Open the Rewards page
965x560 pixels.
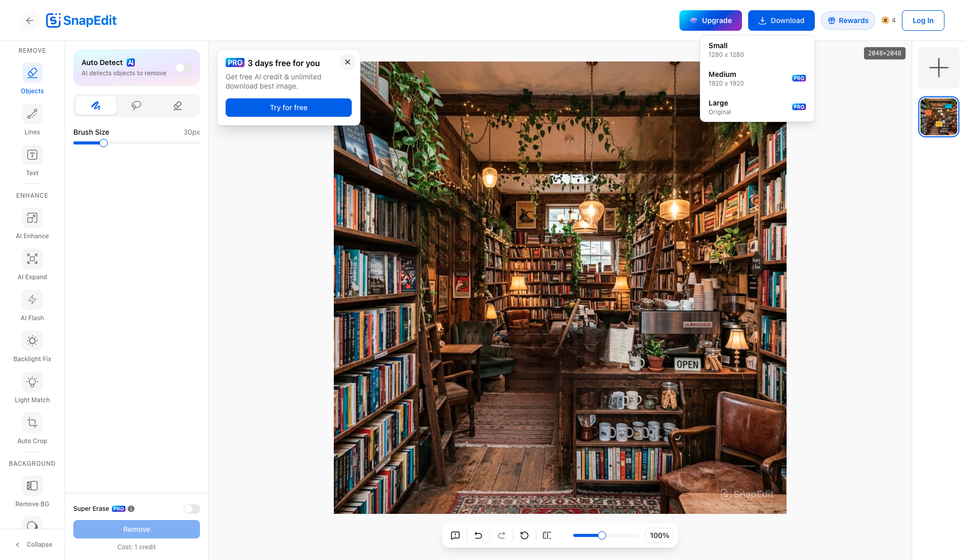click(x=848, y=20)
